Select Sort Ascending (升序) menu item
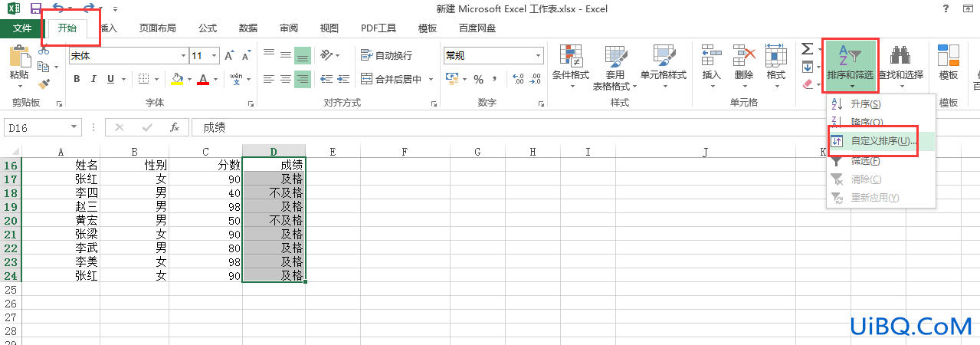 [881, 103]
